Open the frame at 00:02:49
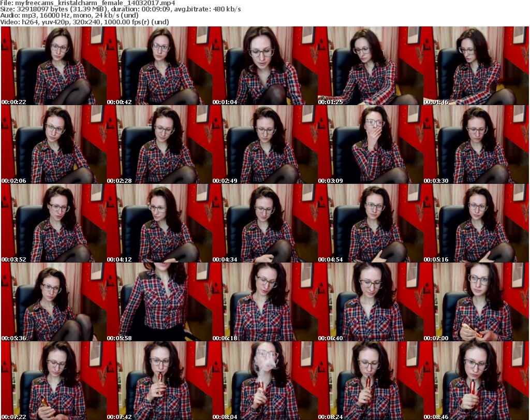 point(264,144)
